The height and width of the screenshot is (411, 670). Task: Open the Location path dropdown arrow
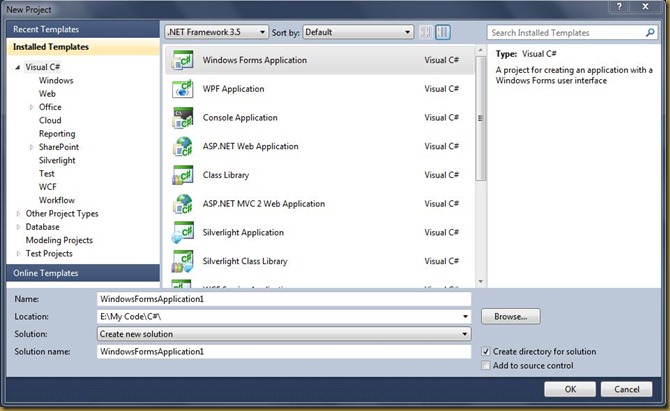point(465,317)
